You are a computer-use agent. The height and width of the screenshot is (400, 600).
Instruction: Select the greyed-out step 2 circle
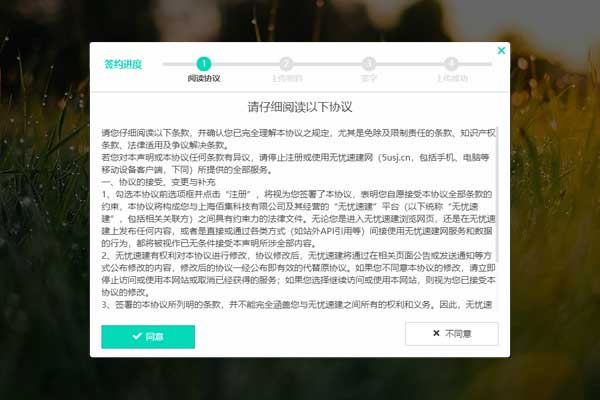click(x=286, y=64)
